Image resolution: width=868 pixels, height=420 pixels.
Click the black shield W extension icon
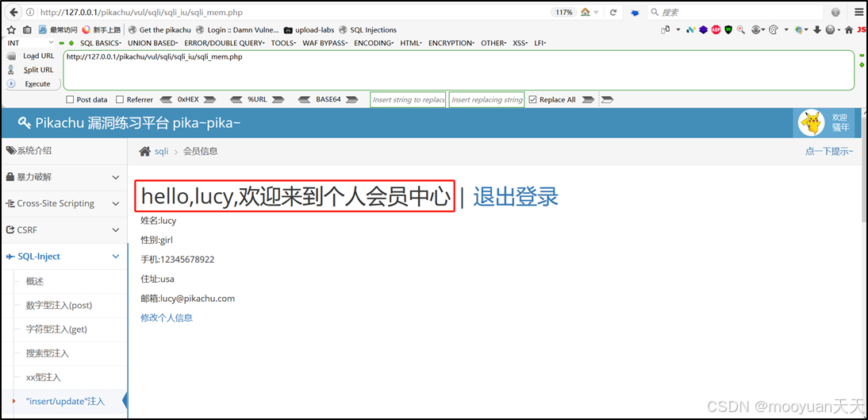728,30
